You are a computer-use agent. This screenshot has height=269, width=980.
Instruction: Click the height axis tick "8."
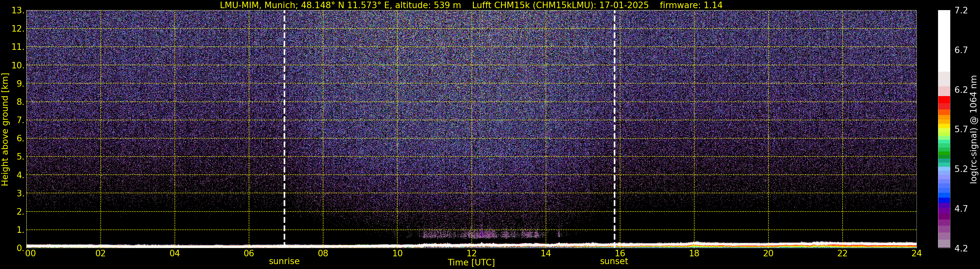(x=20, y=102)
